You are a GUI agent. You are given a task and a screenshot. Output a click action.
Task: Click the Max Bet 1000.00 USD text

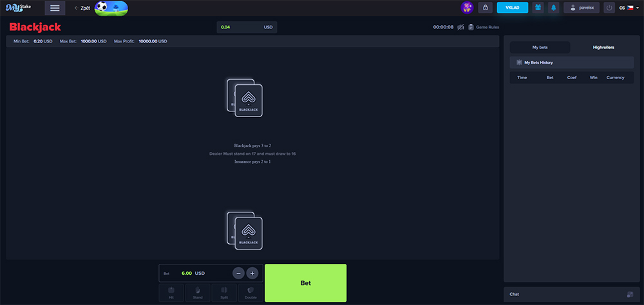click(x=83, y=41)
